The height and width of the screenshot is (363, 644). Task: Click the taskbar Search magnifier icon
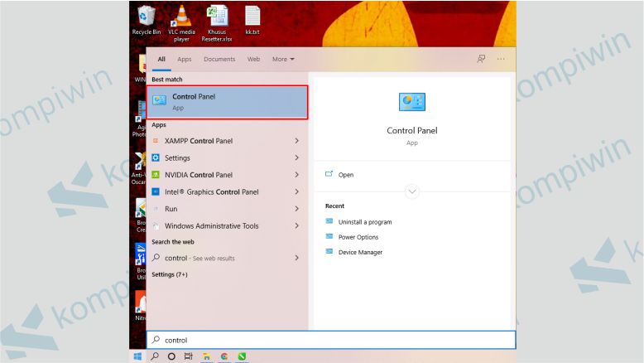pyautogui.click(x=155, y=356)
